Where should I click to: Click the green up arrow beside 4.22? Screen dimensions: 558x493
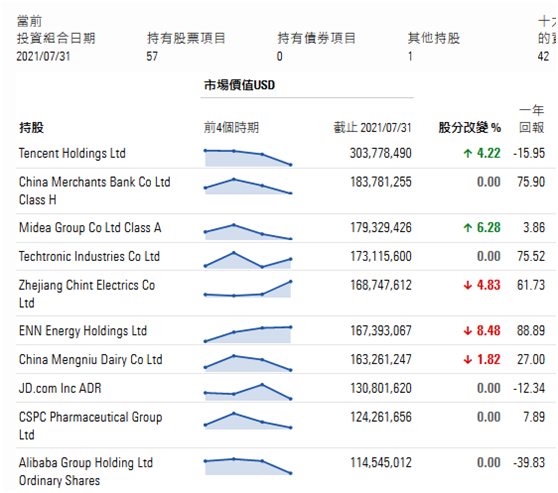point(468,153)
